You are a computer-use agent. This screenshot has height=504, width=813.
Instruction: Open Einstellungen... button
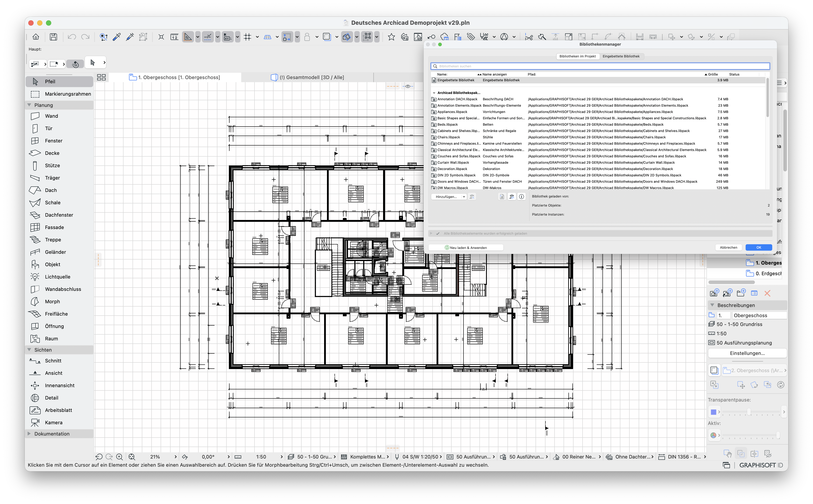[x=747, y=353]
